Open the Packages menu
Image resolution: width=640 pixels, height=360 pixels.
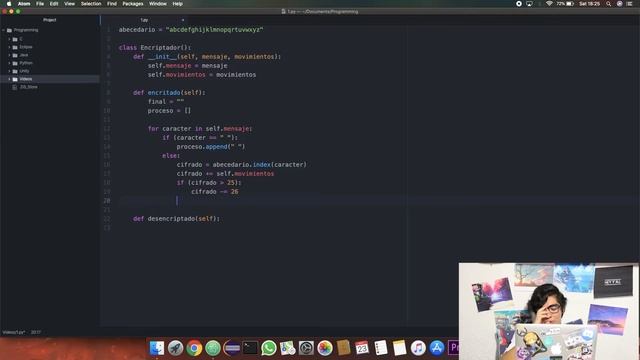(133, 4)
